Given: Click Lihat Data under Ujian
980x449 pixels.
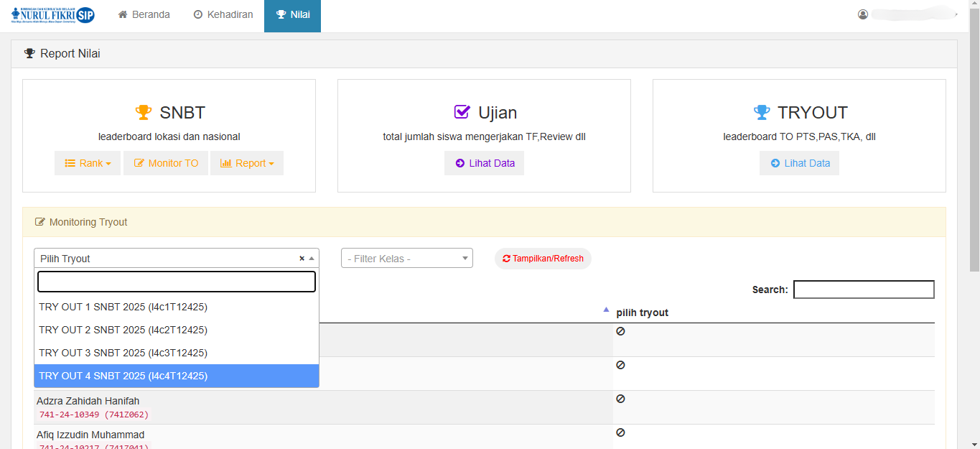Looking at the screenshot, I should [484, 163].
